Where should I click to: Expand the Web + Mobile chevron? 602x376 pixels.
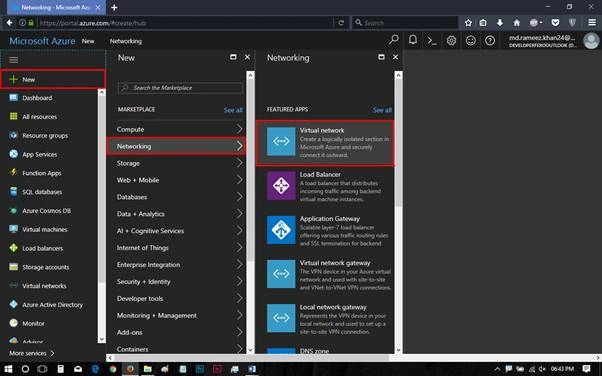click(x=240, y=180)
